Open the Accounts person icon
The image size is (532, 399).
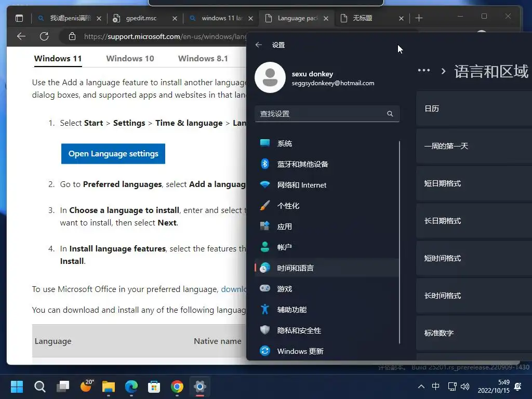264,247
